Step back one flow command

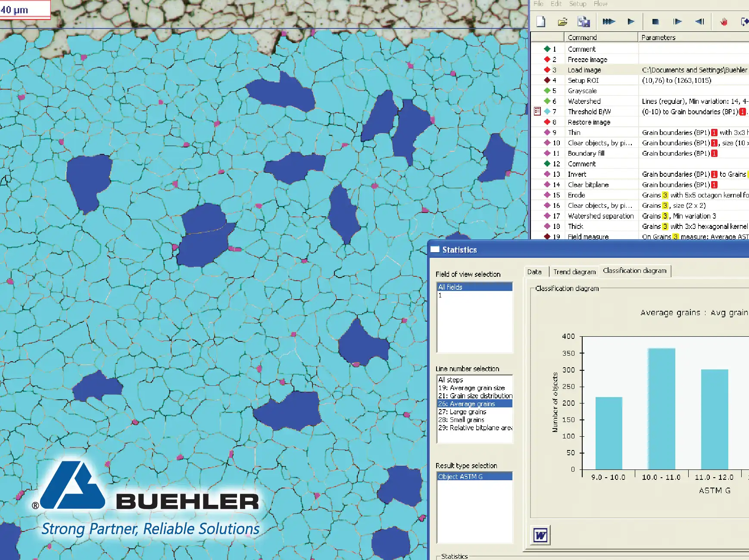click(700, 21)
